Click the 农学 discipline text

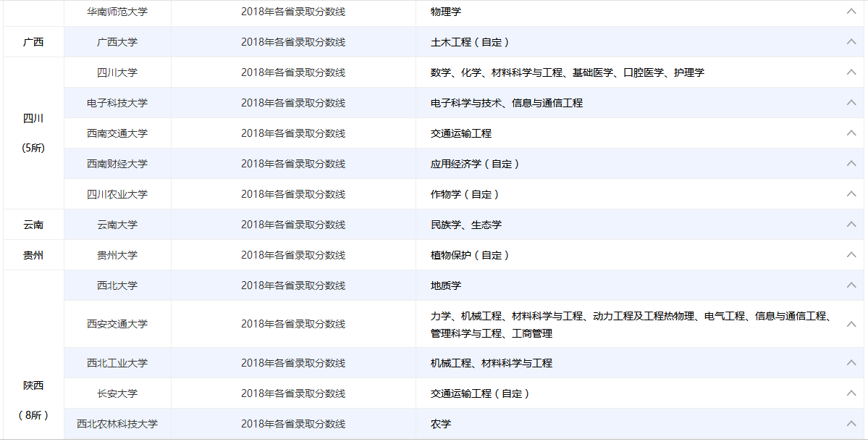tap(441, 425)
